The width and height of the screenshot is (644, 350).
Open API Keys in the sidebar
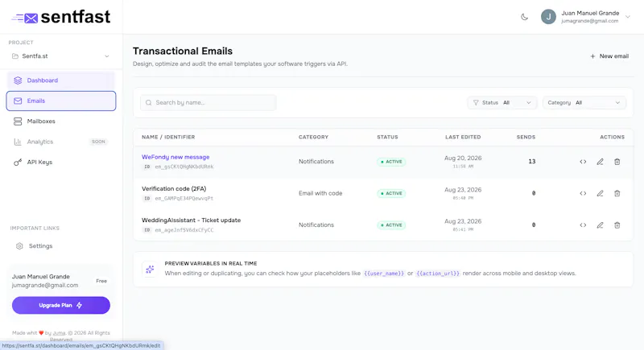tap(61, 162)
